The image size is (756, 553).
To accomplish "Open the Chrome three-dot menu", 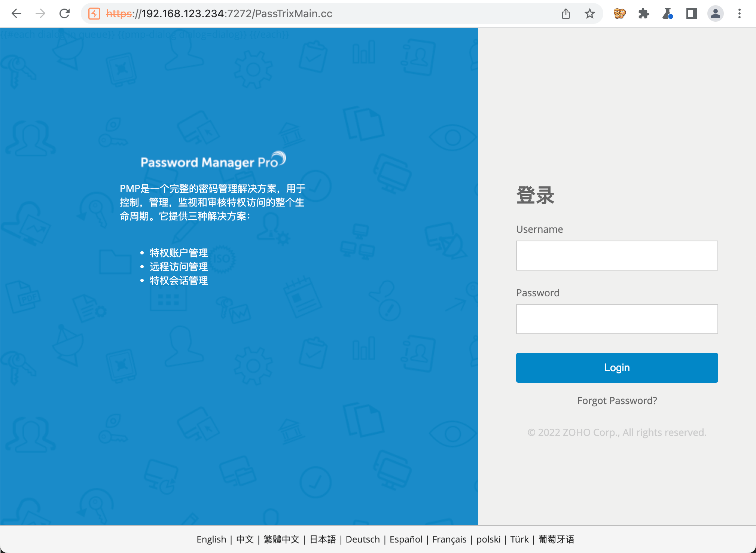I will (x=739, y=14).
